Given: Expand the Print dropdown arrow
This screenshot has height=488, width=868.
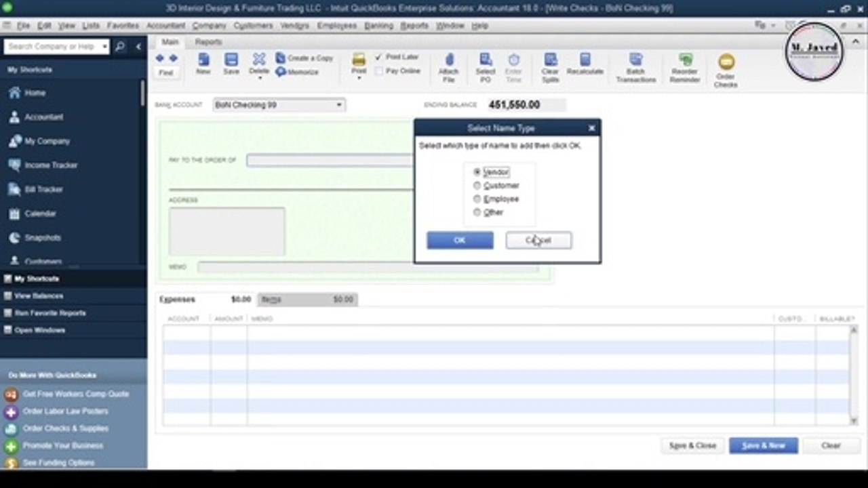Looking at the screenshot, I should click(x=359, y=79).
